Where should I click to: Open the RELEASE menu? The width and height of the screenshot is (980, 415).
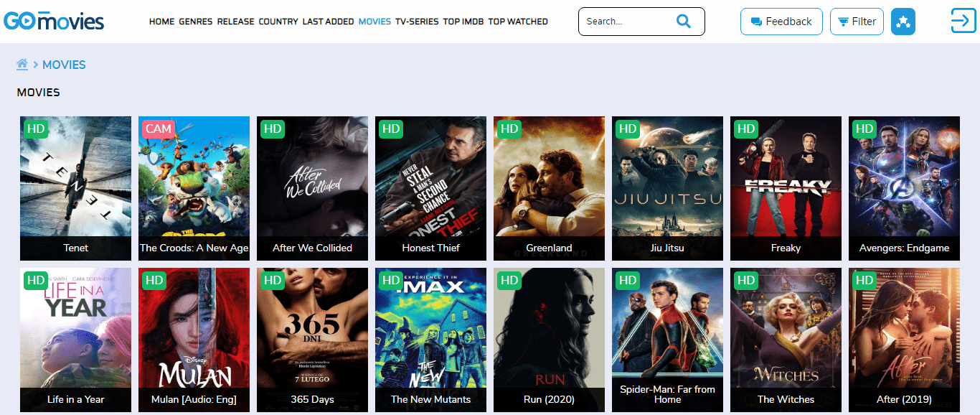236,22
